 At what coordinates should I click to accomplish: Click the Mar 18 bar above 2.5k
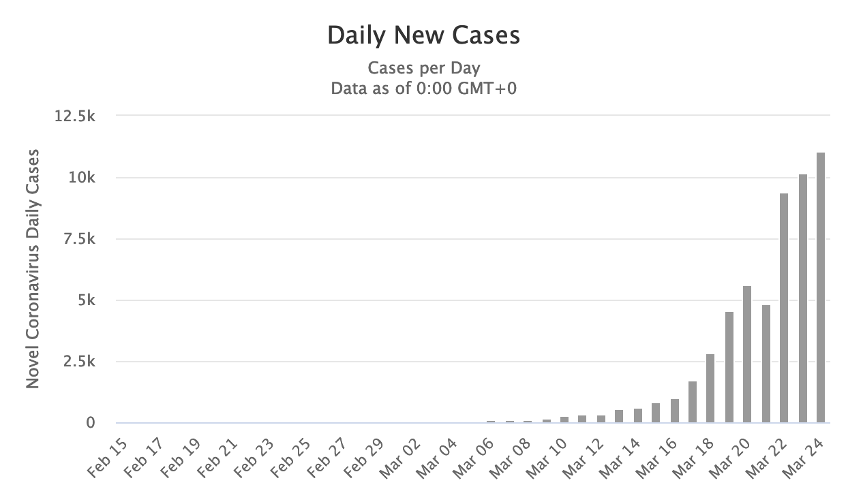(710, 388)
